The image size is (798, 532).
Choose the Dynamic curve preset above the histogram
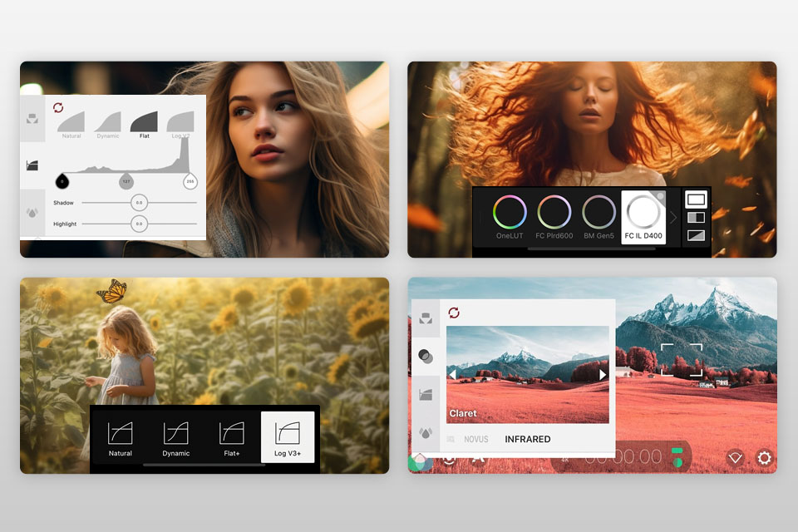pos(108,126)
